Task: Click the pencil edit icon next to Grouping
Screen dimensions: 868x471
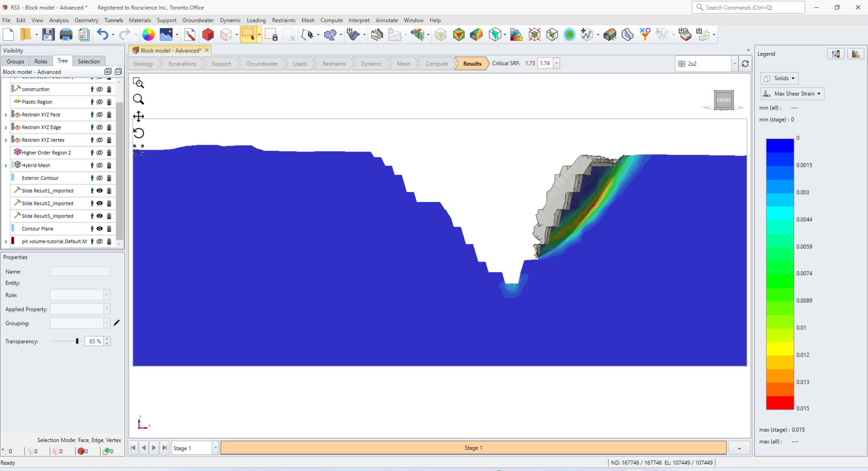Action: [116, 323]
